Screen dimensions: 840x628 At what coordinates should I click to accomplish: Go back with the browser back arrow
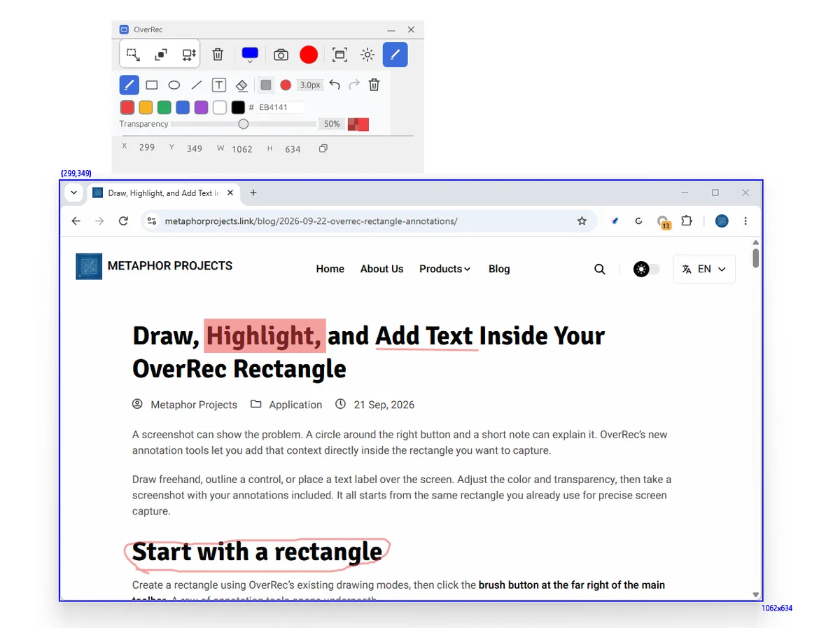[76, 221]
